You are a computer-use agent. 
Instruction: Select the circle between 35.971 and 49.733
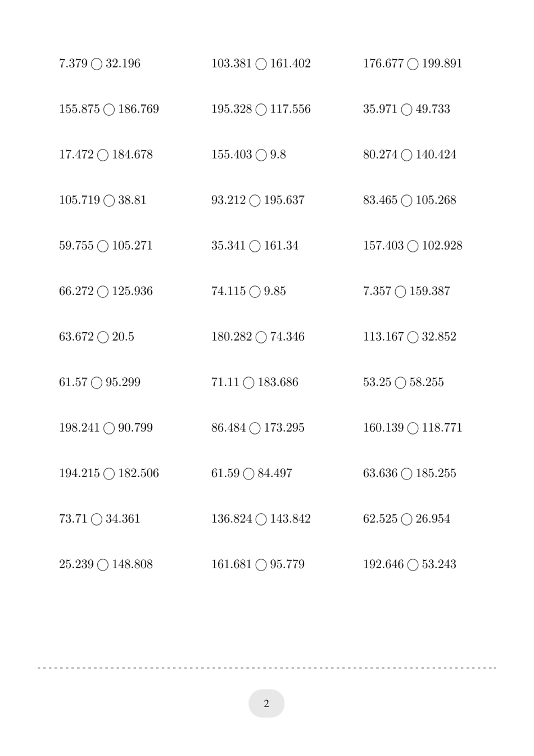[x=406, y=110]
